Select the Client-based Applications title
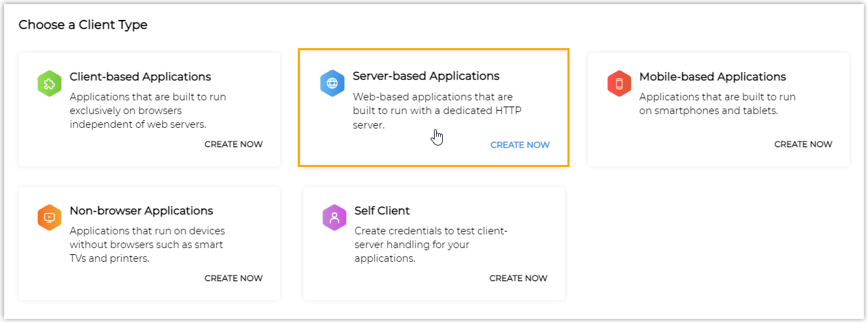This screenshot has width=868, height=323. (x=140, y=77)
